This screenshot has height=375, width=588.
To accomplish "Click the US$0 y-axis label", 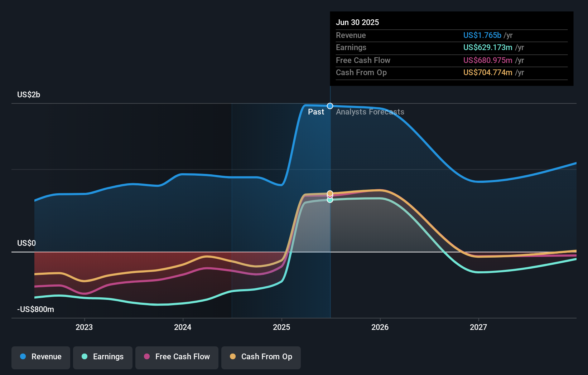I will (26, 243).
